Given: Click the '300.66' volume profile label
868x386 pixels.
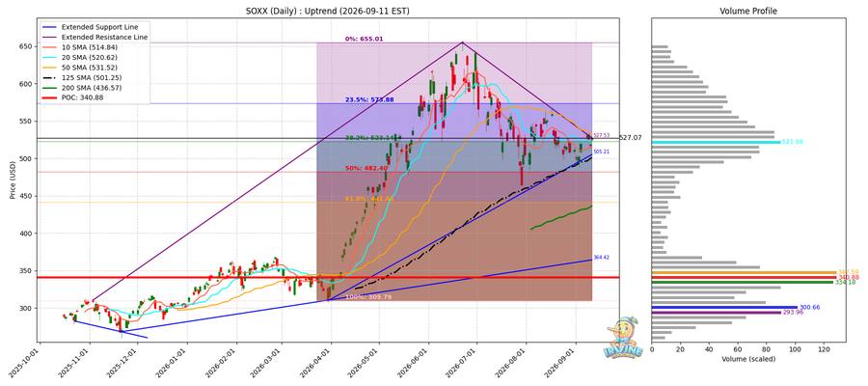Looking at the screenshot, I should tap(809, 308).
